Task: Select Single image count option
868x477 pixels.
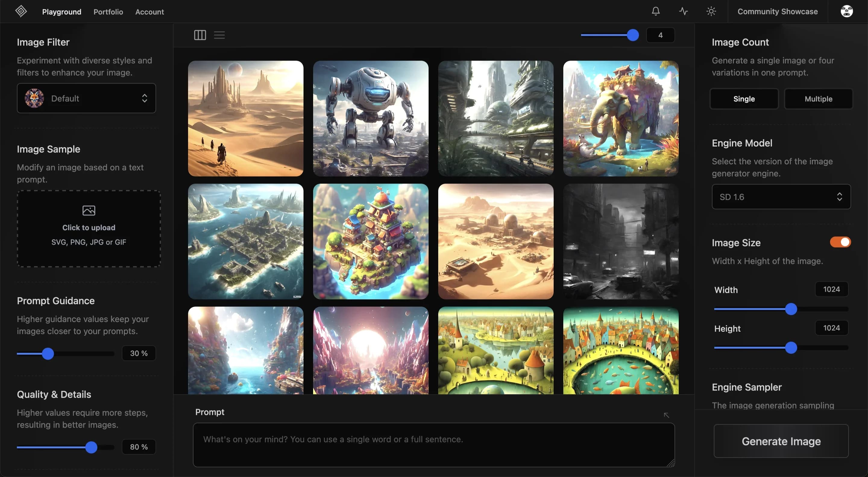Action: click(744, 99)
